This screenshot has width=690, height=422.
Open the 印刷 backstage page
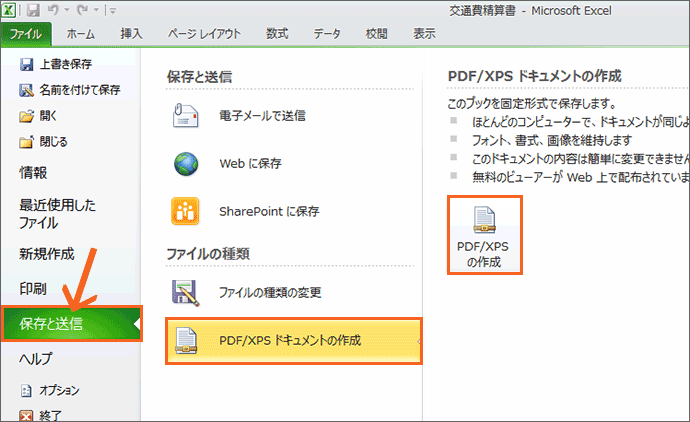tap(33, 289)
